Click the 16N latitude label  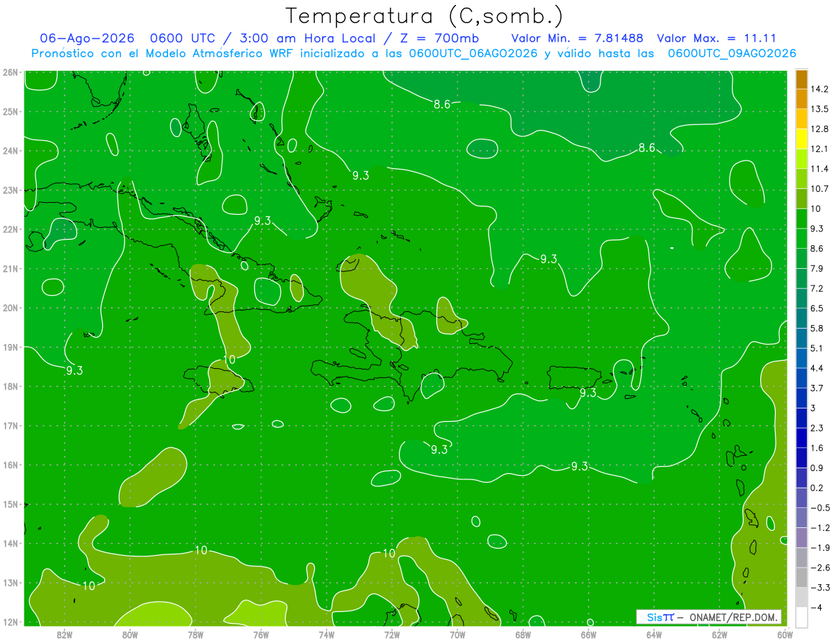10,465
